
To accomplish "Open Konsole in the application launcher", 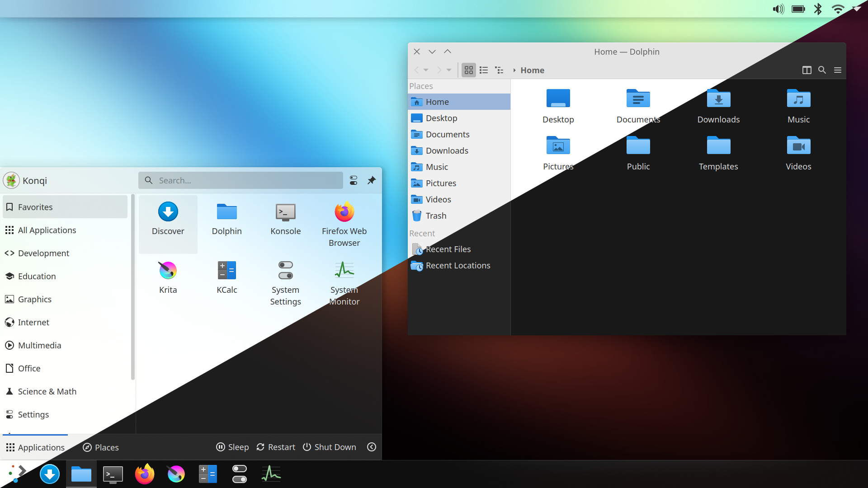I will coord(285,224).
